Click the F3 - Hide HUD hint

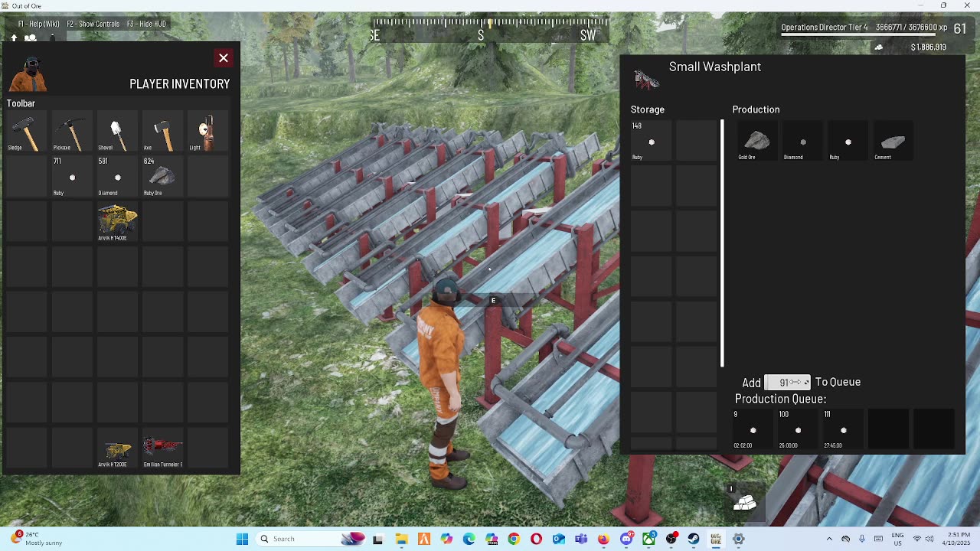tap(147, 24)
